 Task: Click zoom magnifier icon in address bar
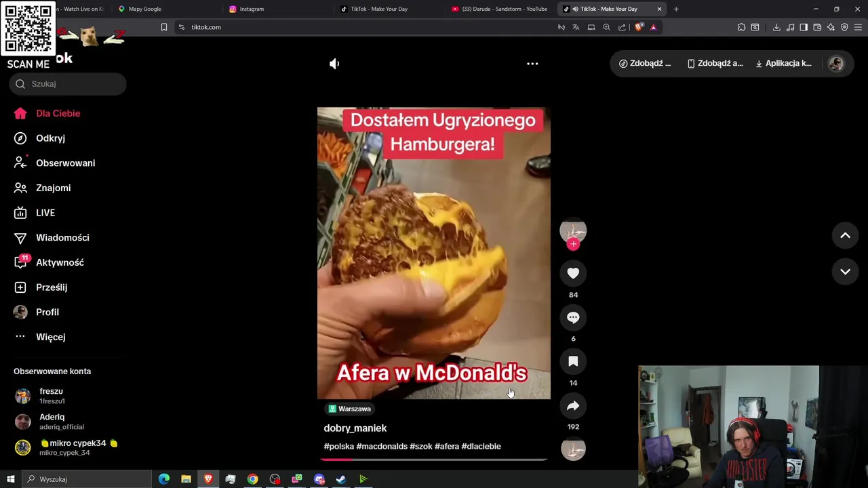pos(607,27)
